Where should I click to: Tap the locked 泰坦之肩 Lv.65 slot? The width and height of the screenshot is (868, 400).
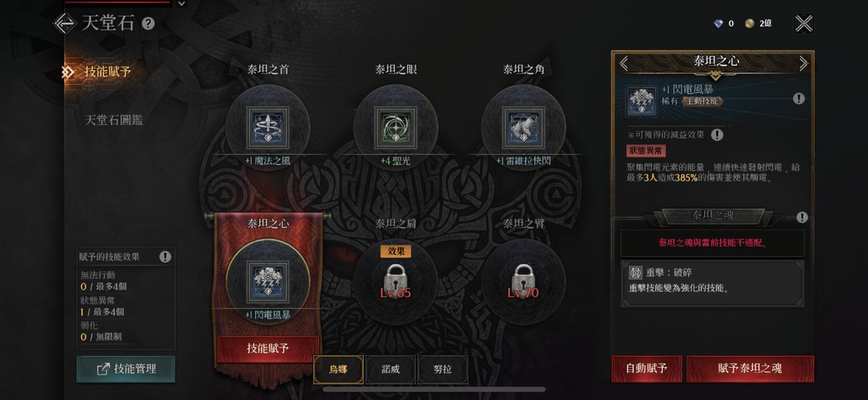tap(396, 281)
